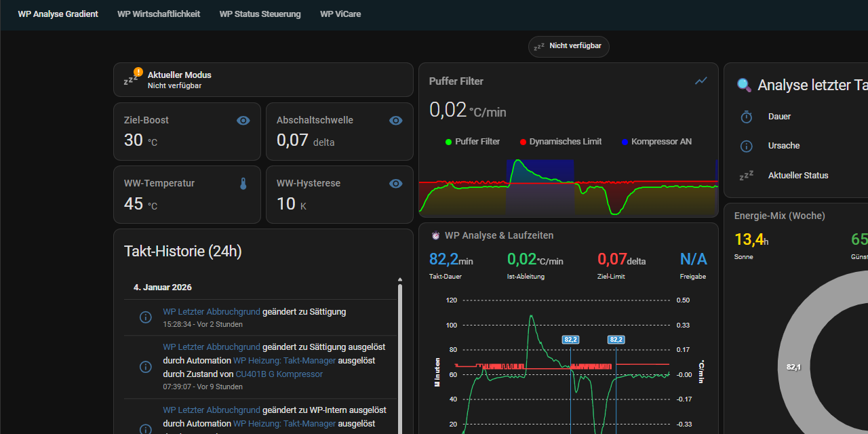The height and width of the screenshot is (434, 868).
Task: Open the CU401B G Kompressor entity link
Action: pyautogui.click(x=279, y=374)
